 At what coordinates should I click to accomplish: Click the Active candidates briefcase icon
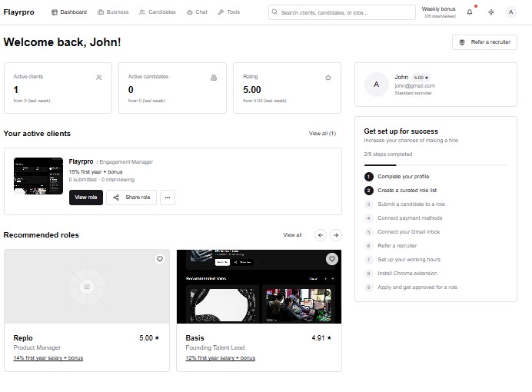pyautogui.click(x=214, y=78)
